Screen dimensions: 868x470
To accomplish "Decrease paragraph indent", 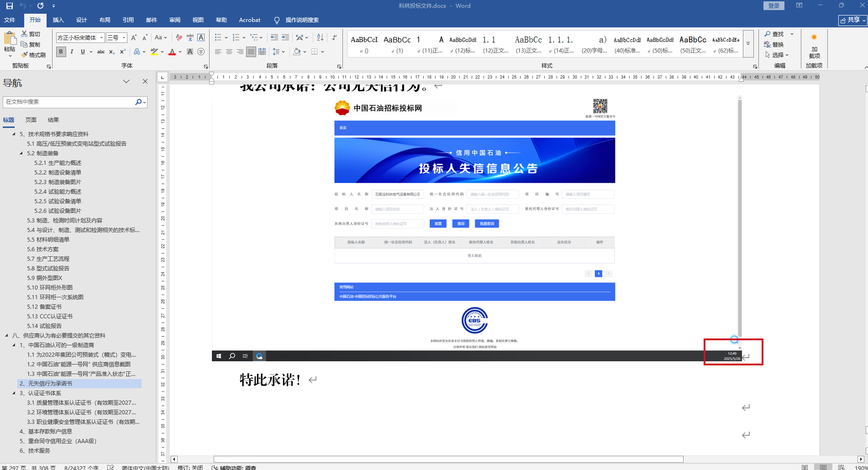I will tap(274, 38).
